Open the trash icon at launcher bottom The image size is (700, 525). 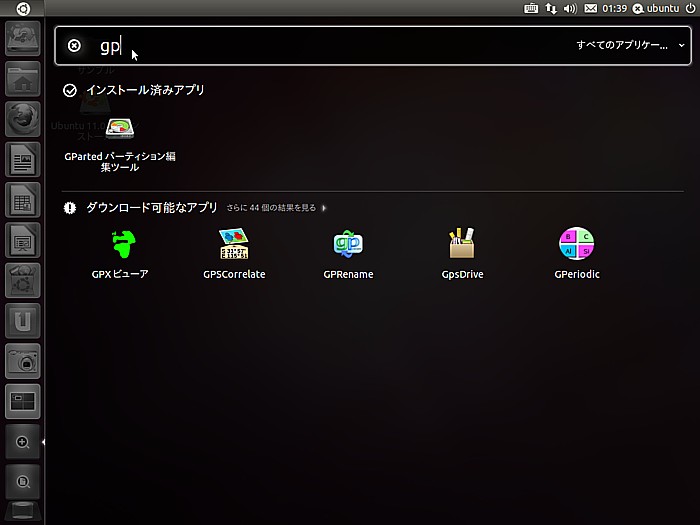click(x=23, y=513)
